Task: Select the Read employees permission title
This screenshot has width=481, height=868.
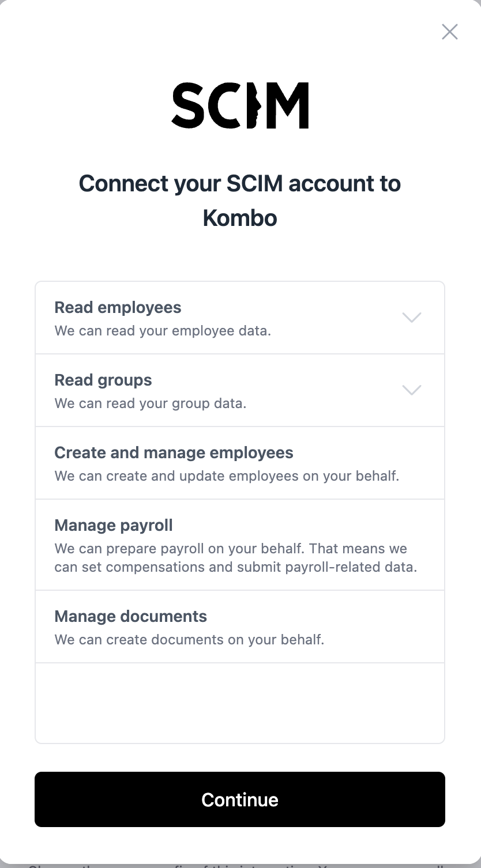Action: pos(118,308)
